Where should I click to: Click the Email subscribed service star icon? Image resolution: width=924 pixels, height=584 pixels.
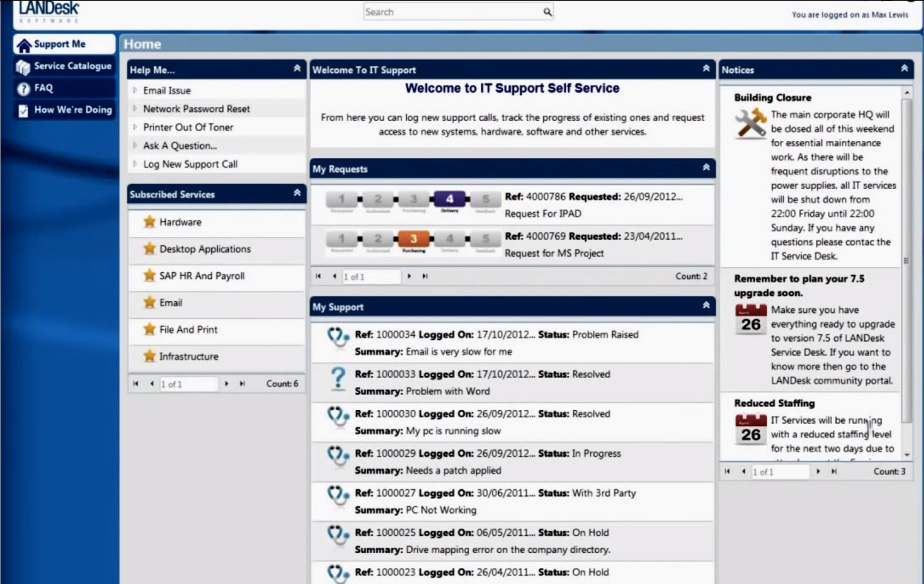click(x=147, y=302)
